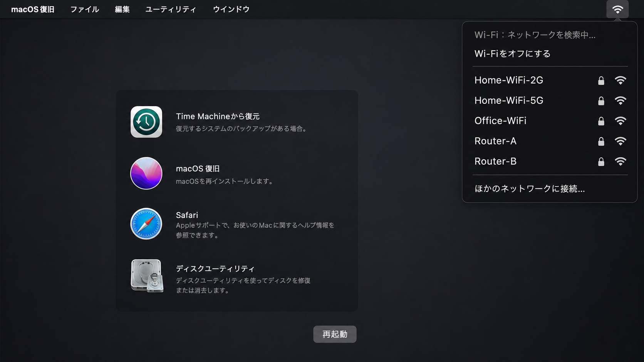Click the signal icon beside Router-B
The width and height of the screenshot is (644, 362).
click(620, 161)
